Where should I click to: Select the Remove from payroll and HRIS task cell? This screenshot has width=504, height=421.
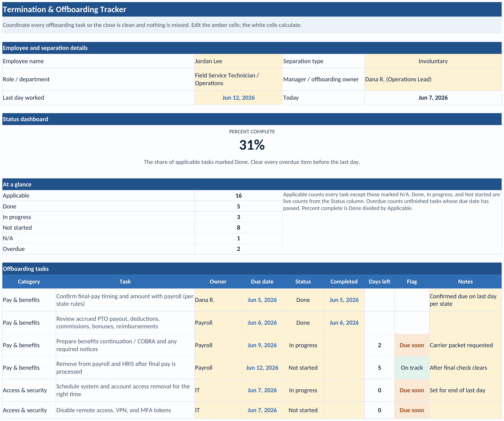click(125, 368)
